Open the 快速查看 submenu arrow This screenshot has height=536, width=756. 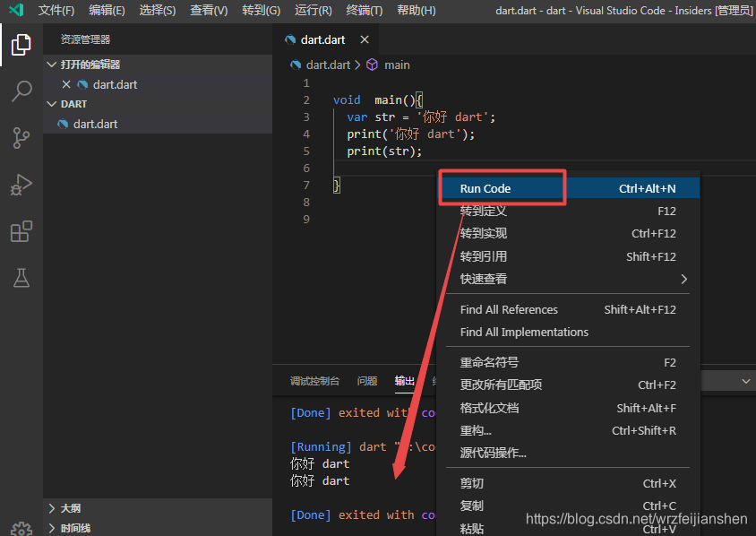click(683, 279)
